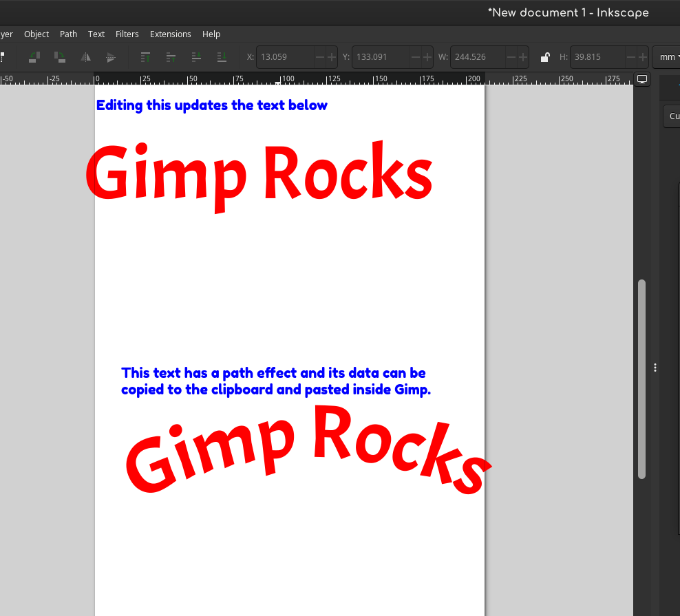
Task: Open the Help menu
Action: coord(211,34)
